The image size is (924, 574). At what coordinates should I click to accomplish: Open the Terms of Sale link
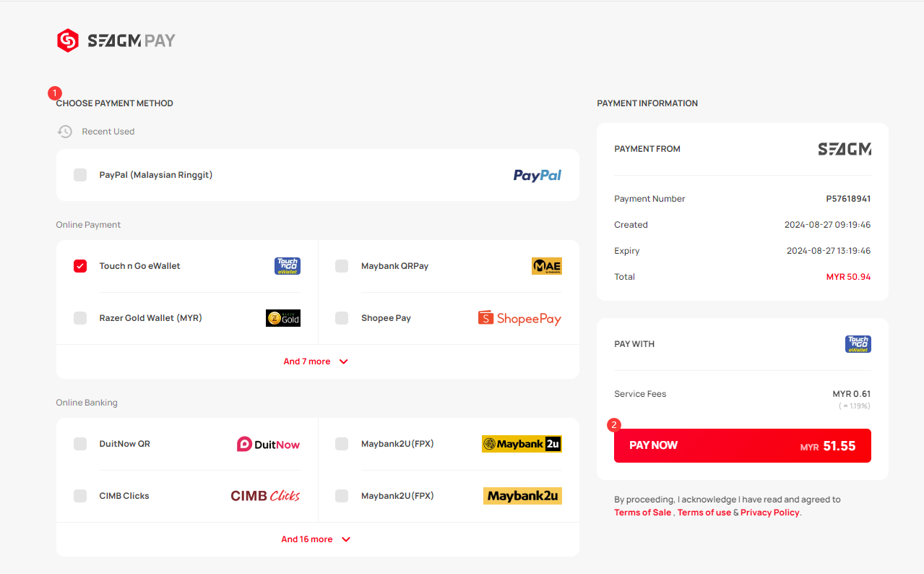(642, 513)
